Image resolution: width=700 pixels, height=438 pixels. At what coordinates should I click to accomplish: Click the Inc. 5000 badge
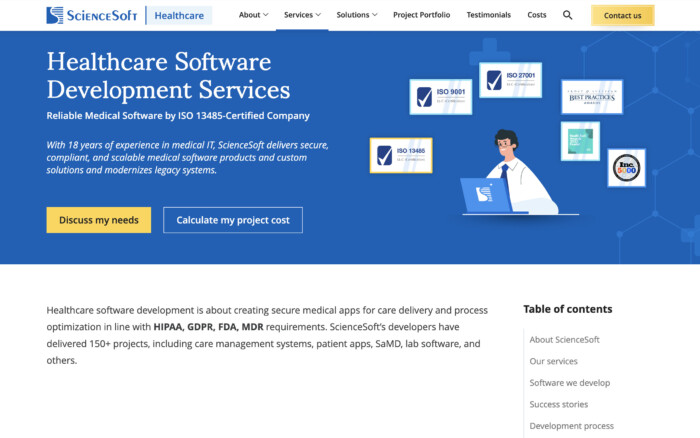(626, 168)
